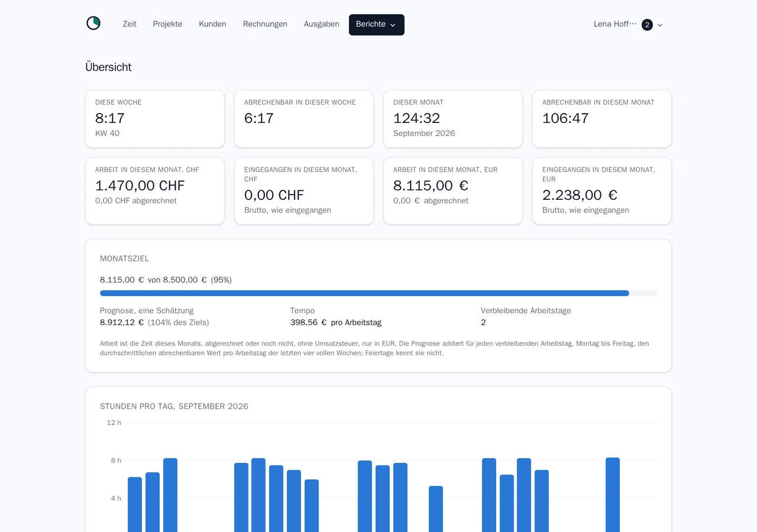This screenshot has width=757, height=532.
Task: Click the 0,00 € abgerechnet note
Action: pyautogui.click(x=431, y=201)
